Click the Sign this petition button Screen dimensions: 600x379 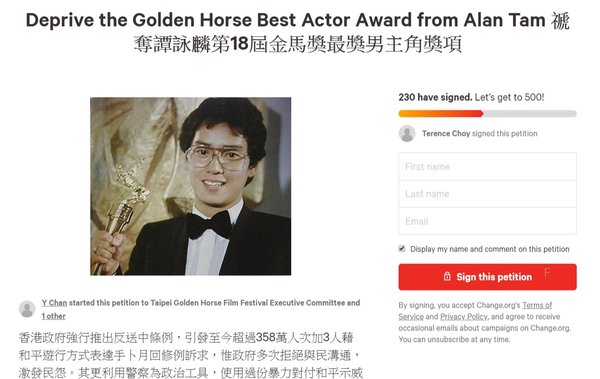488,277
